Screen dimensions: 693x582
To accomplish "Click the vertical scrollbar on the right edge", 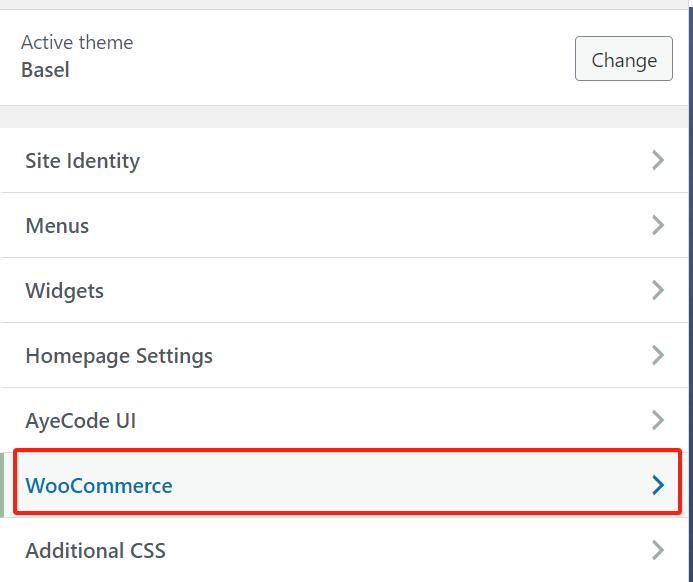I will point(690,290).
